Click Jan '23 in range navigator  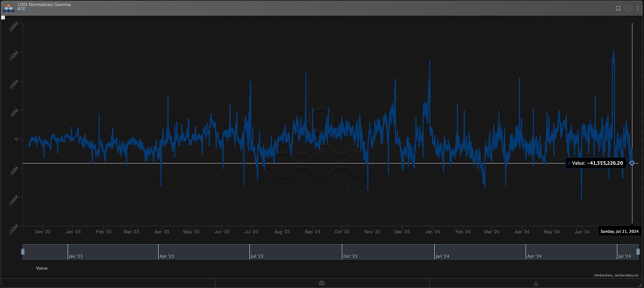tap(75, 256)
